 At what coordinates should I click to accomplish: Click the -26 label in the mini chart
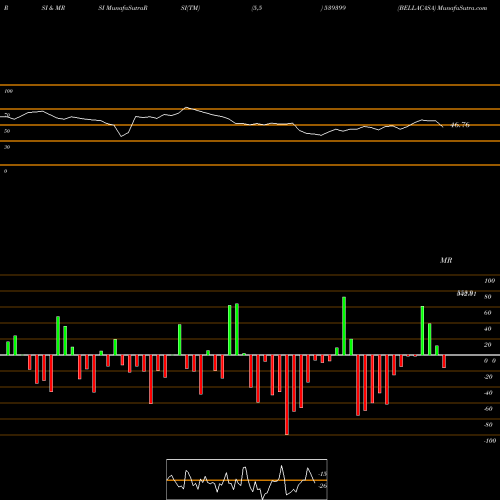tap(323, 486)
